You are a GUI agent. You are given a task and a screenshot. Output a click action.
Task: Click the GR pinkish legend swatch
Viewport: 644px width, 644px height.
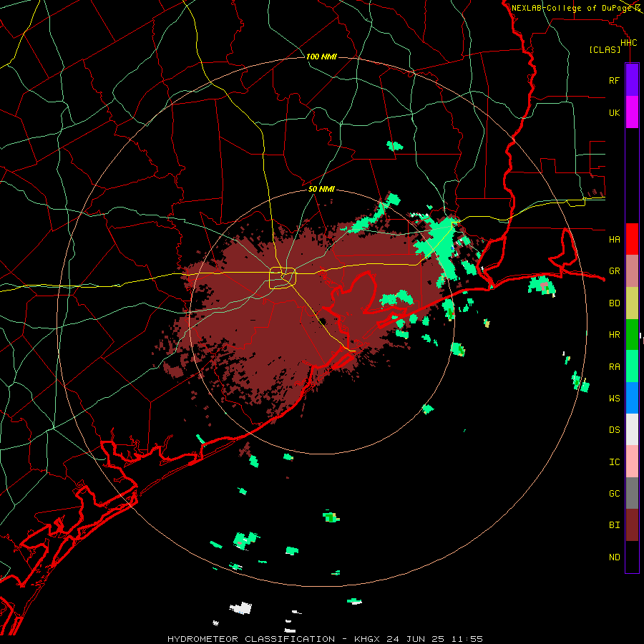point(632,270)
